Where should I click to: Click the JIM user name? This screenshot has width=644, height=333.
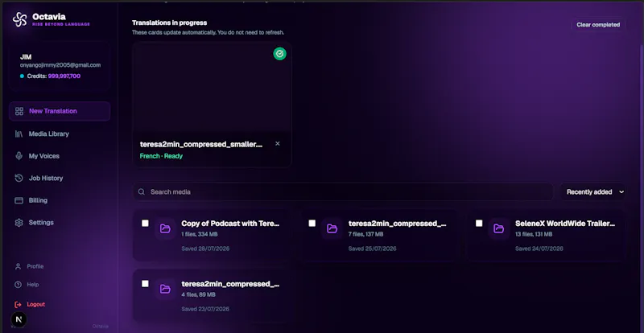pos(26,57)
